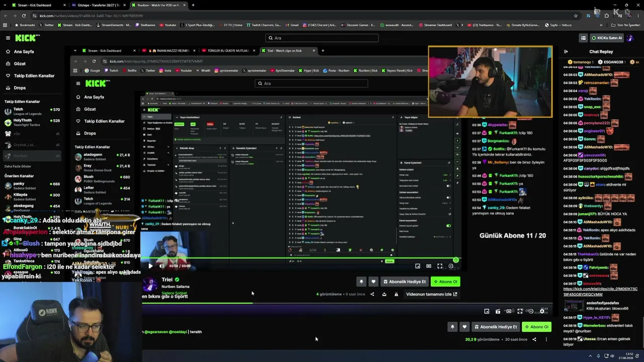Toggle the layout icon beside KICKs button
This screenshot has height=362, width=644.
[583, 38]
